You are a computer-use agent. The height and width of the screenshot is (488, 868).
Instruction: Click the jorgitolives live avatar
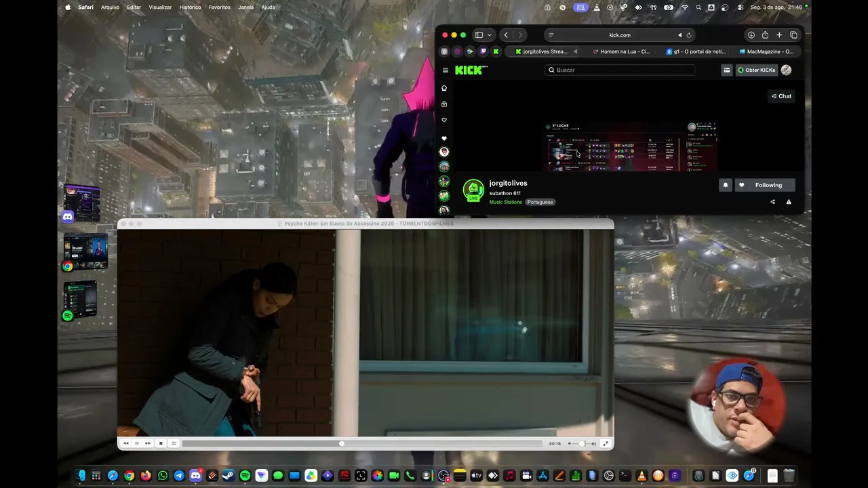(473, 190)
